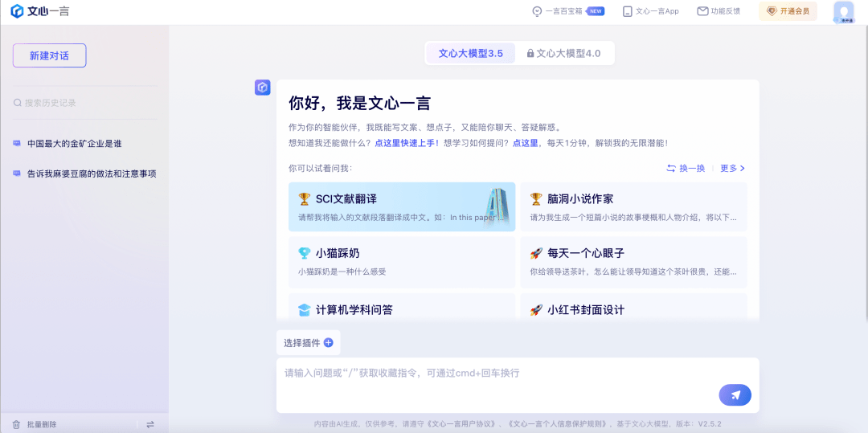Focus the 搜索历史记录 search field
The height and width of the screenshot is (433, 868).
[x=84, y=103]
